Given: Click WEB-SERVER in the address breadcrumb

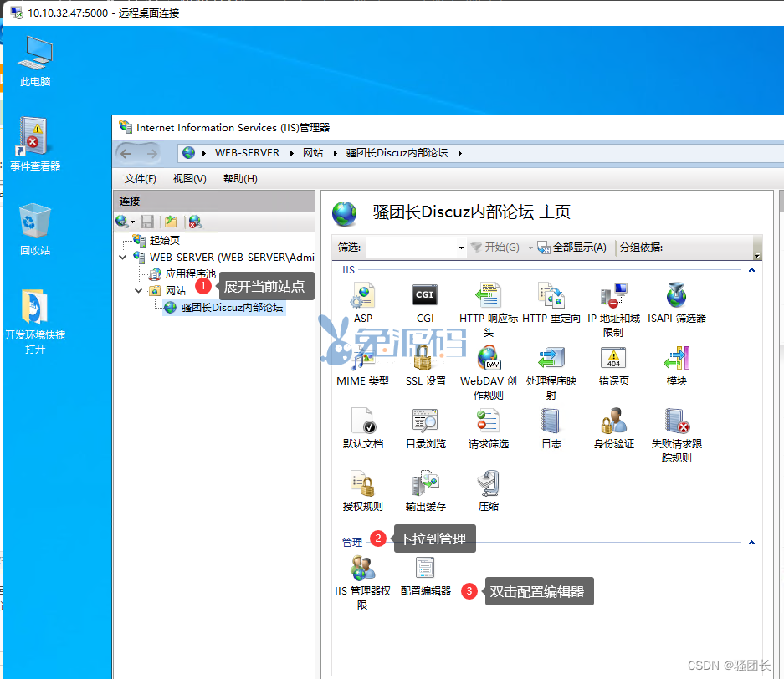Looking at the screenshot, I should click(247, 153).
